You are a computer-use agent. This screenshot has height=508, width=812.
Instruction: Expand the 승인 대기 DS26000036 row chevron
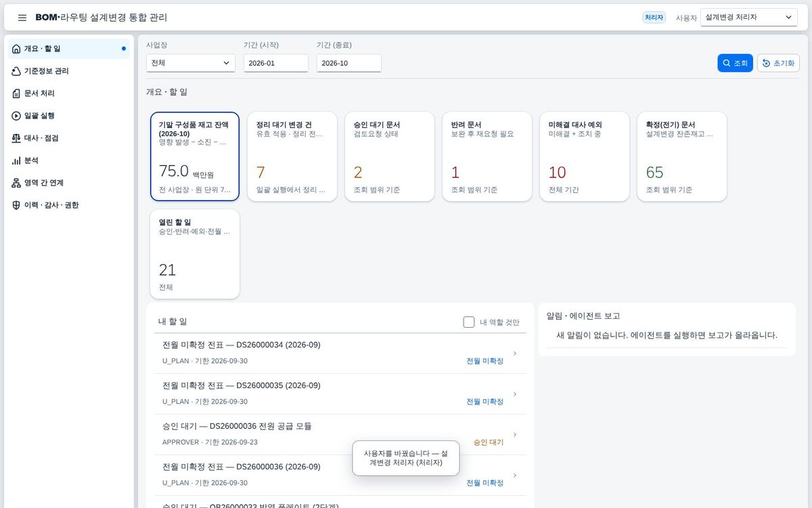coord(515,434)
